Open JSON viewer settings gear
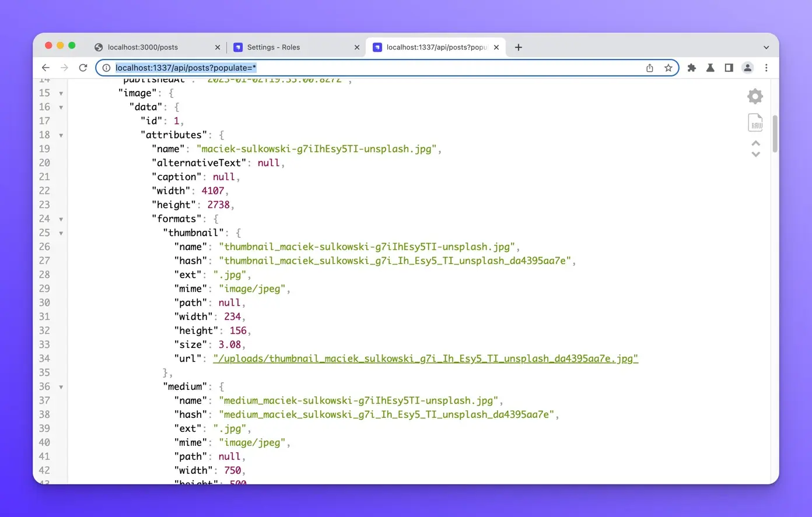Image resolution: width=812 pixels, height=517 pixels. 755,96
